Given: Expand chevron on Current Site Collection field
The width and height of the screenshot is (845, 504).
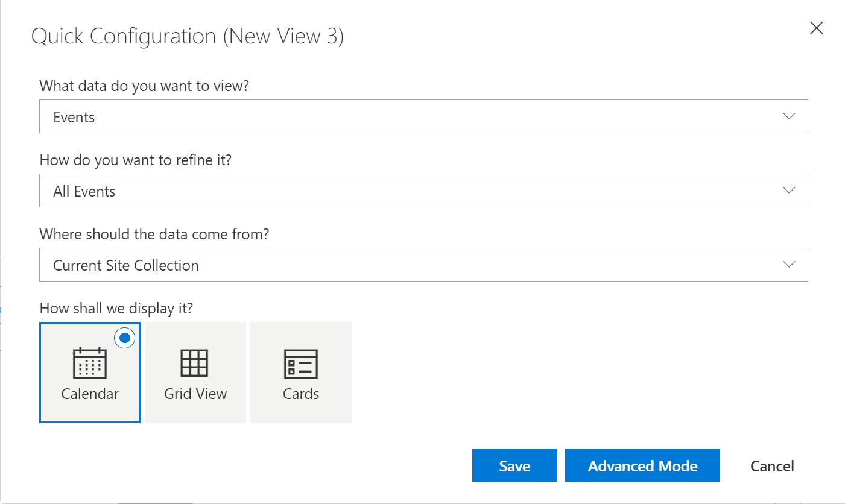Looking at the screenshot, I should (x=789, y=265).
